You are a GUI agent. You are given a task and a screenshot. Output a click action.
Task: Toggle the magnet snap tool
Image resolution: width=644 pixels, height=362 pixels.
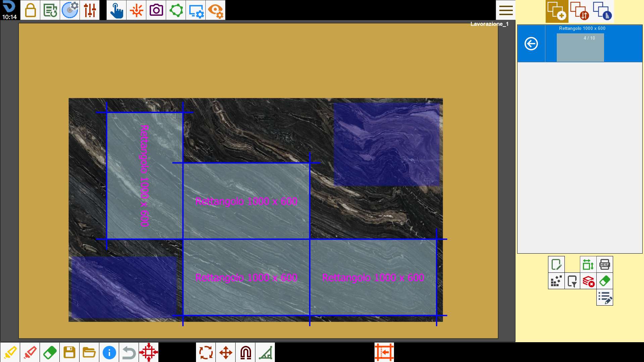(x=245, y=352)
